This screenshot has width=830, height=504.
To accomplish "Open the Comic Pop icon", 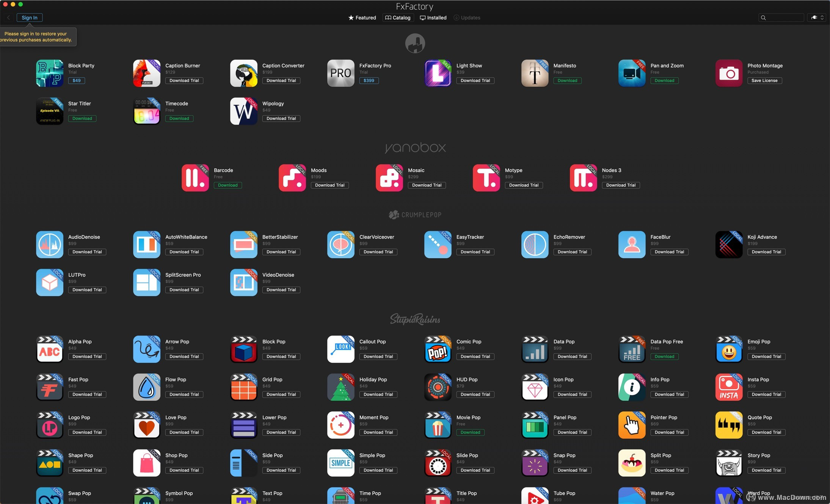I will (438, 349).
